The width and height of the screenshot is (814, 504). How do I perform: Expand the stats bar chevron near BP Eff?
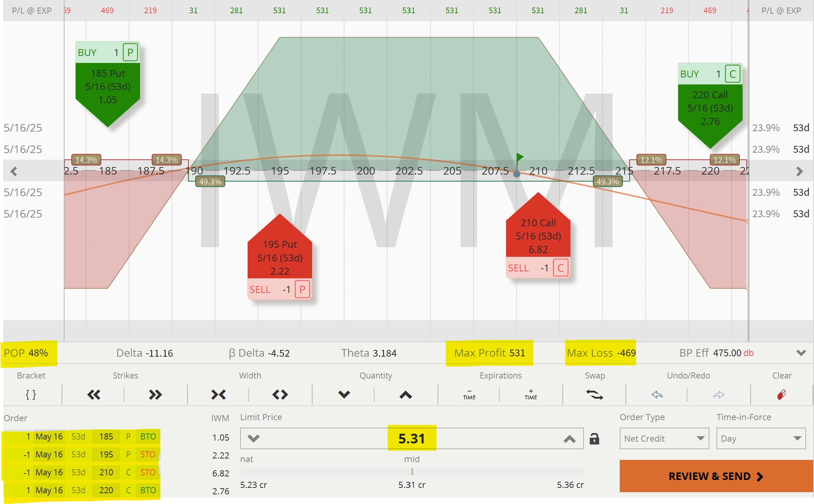[801, 353]
